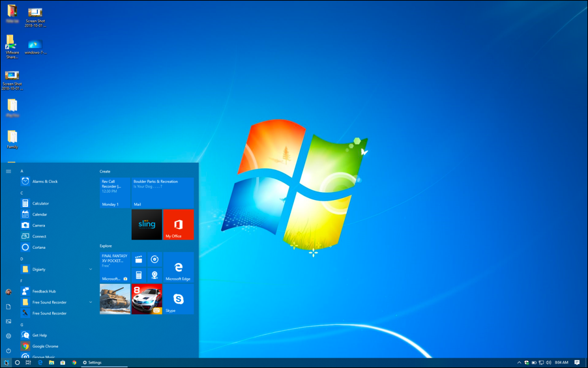Expand the Digiarty folder in app list
Image resolution: width=588 pixels, height=368 pixels.
click(91, 270)
